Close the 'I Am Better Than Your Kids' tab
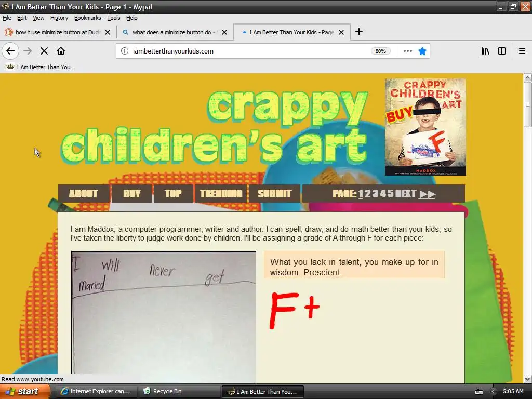Viewport: 532px width, 399px height. click(341, 32)
